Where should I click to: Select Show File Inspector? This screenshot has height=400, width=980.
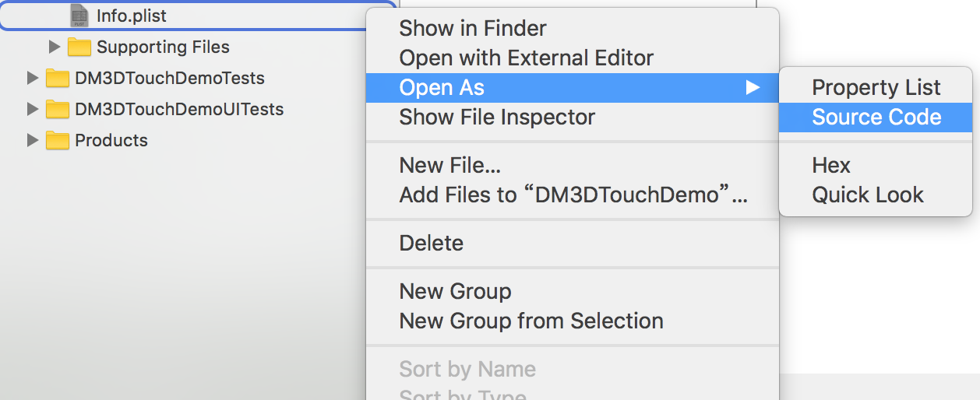point(497,118)
